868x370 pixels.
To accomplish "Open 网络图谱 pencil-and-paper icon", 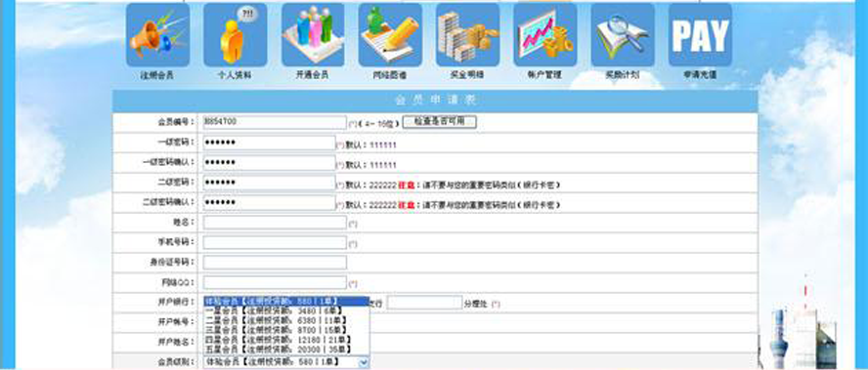I will tap(390, 35).
